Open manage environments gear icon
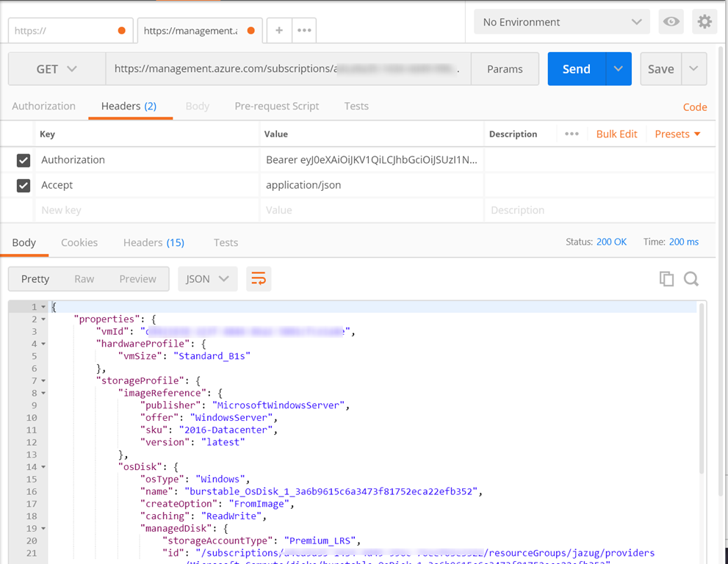This screenshot has height=564, width=728. 704,22
